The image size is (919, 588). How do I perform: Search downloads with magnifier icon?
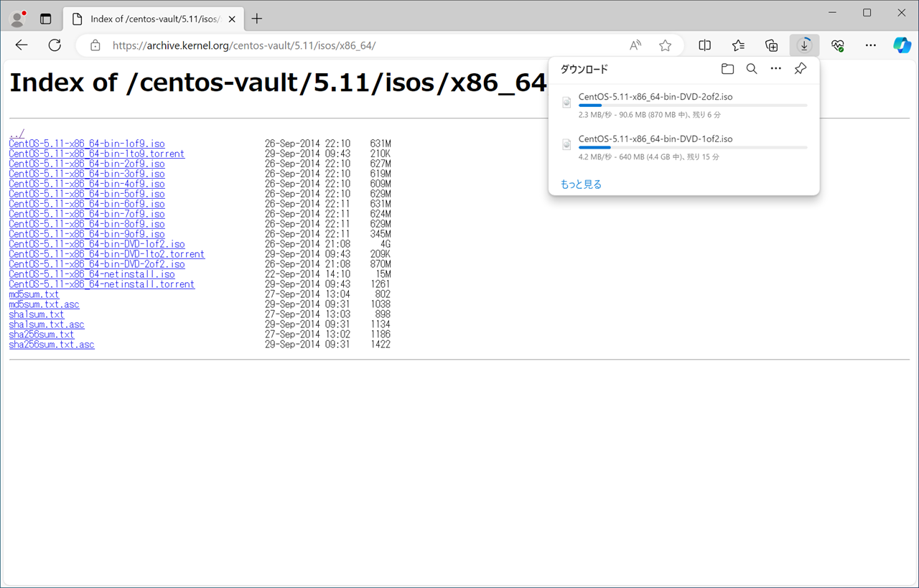(x=751, y=69)
